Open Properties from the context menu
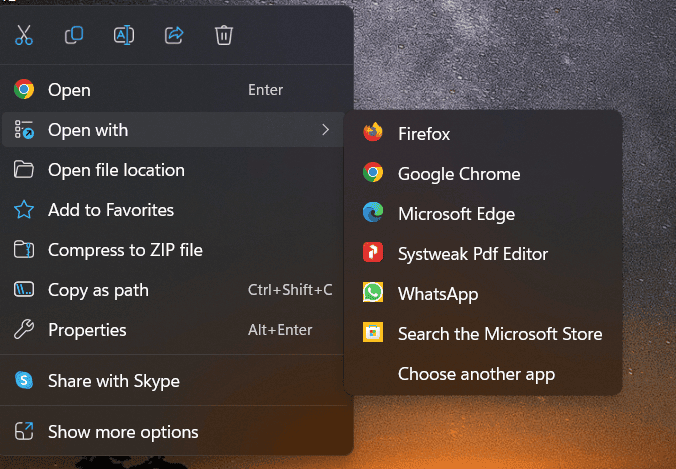 click(87, 330)
